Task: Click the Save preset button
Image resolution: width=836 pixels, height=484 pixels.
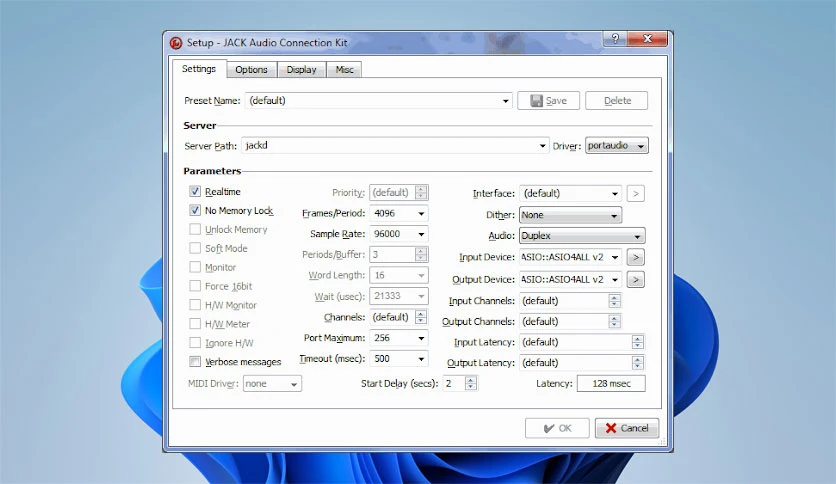Action: point(549,101)
